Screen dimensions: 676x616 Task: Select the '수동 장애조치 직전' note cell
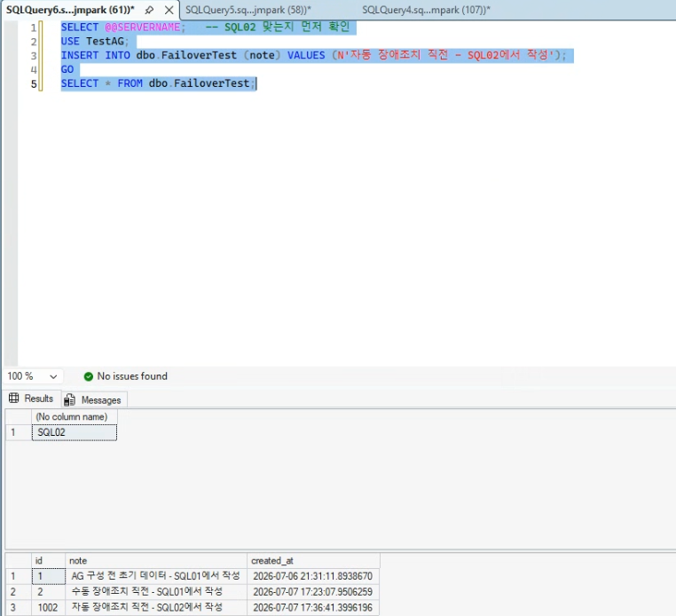(156, 592)
